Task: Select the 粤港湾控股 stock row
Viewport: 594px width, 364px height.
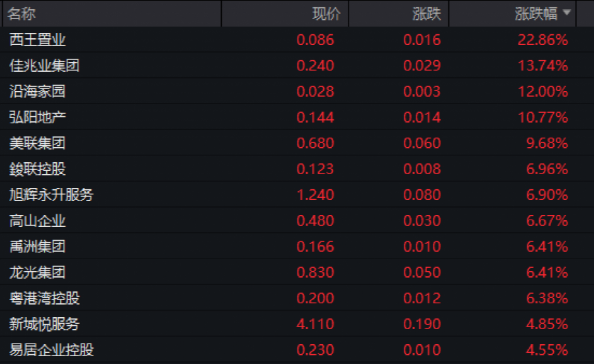Action: click(297, 298)
